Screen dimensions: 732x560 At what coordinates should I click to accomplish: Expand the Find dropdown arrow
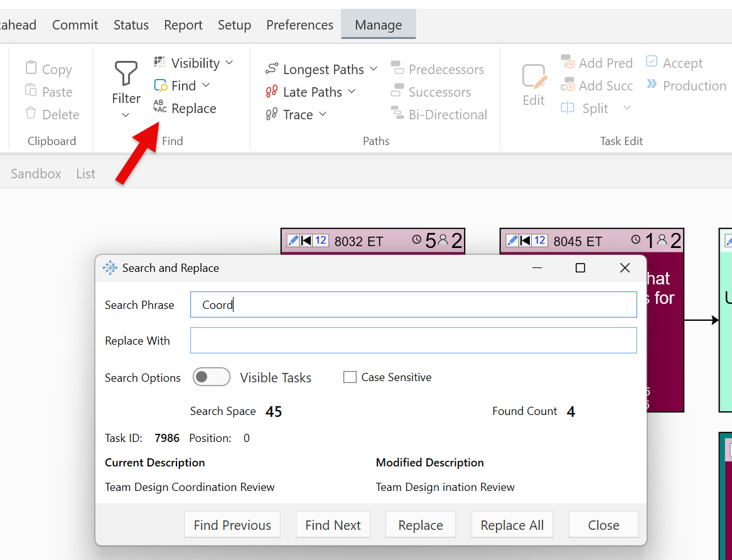pos(206,85)
